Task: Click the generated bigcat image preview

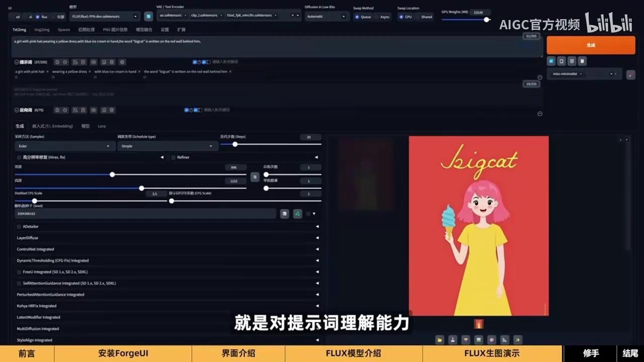Action: click(x=478, y=226)
